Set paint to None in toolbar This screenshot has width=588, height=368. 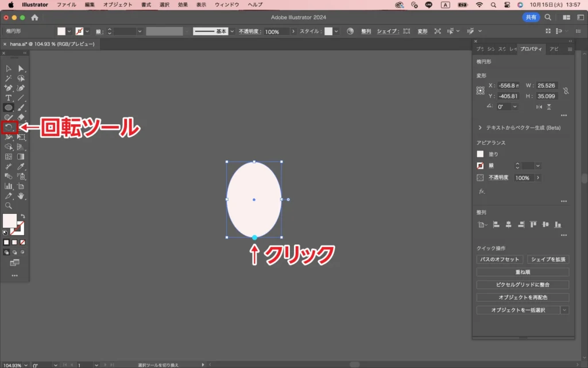click(x=22, y=242)
